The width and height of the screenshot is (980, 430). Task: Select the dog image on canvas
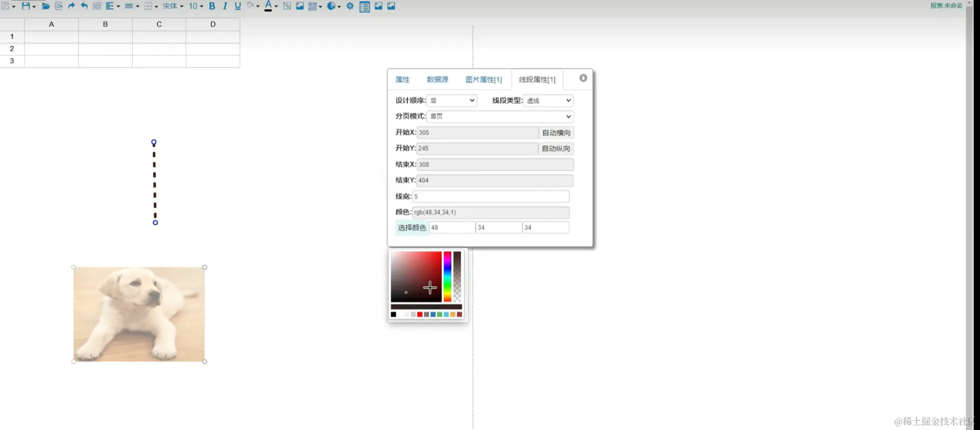click(x=139, y=314)
